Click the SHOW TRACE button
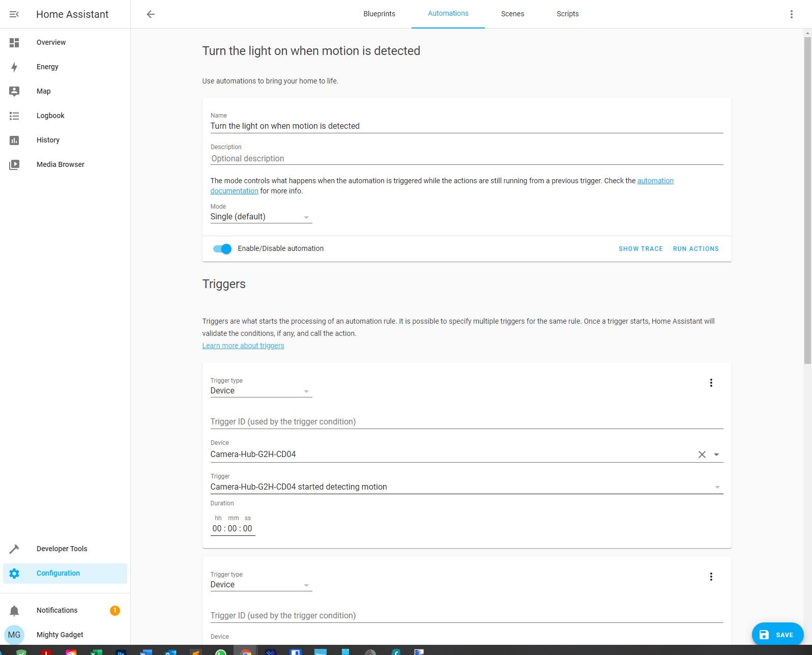812x655 pixels. click(x=640, y=249)
